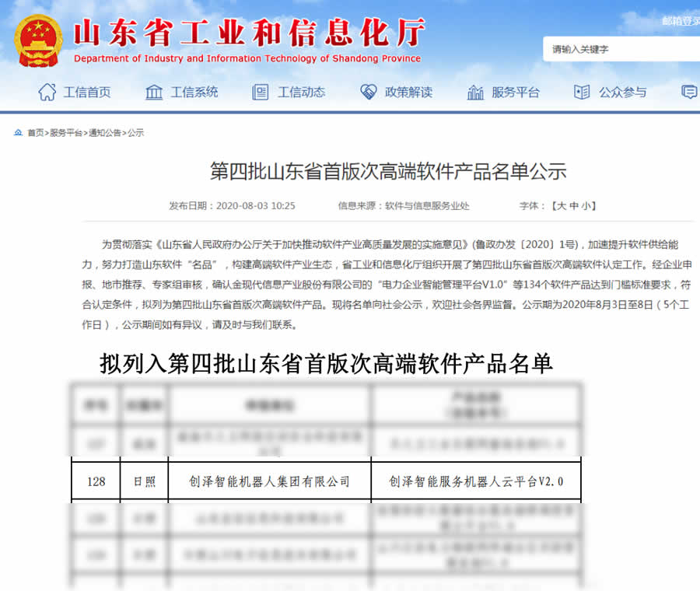Open the 工信动态 navigation menu
700x591 pixels.
[x=302, y=92]
